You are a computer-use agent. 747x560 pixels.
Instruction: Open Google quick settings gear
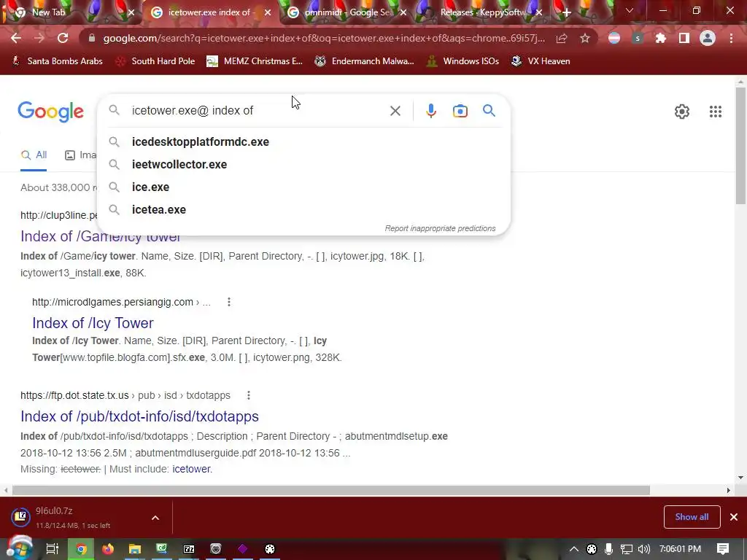[x=682, y=112]
